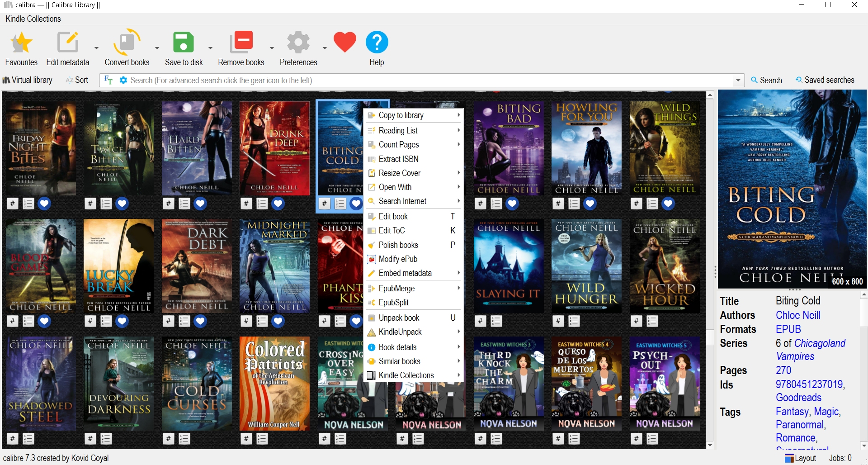Toggle full text search icon in search bar
Viewport: 868px width, 465px height.
[x=108, y=80]
